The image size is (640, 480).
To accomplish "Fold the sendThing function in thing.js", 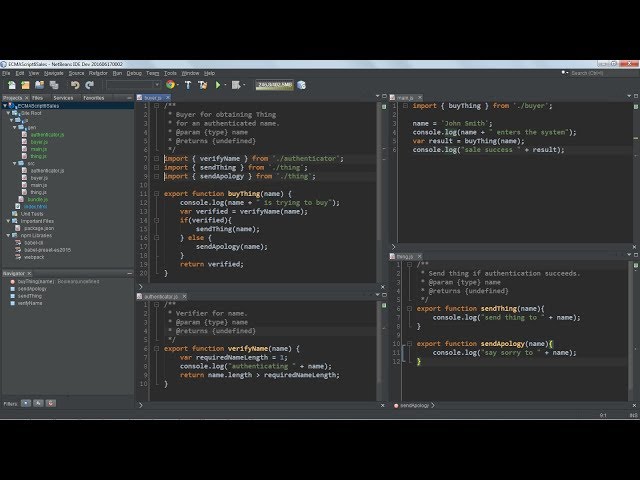I will coord(409,309).
